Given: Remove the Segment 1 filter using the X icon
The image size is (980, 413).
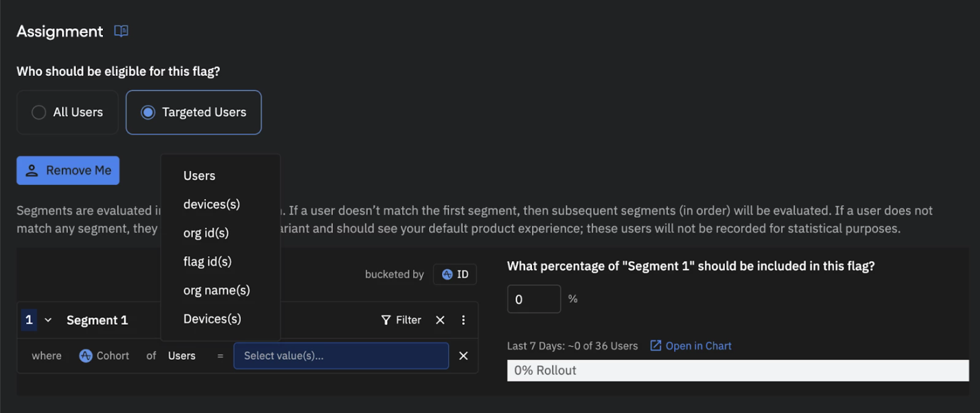Looking at the screenshot, I should (x=440, y=320).
